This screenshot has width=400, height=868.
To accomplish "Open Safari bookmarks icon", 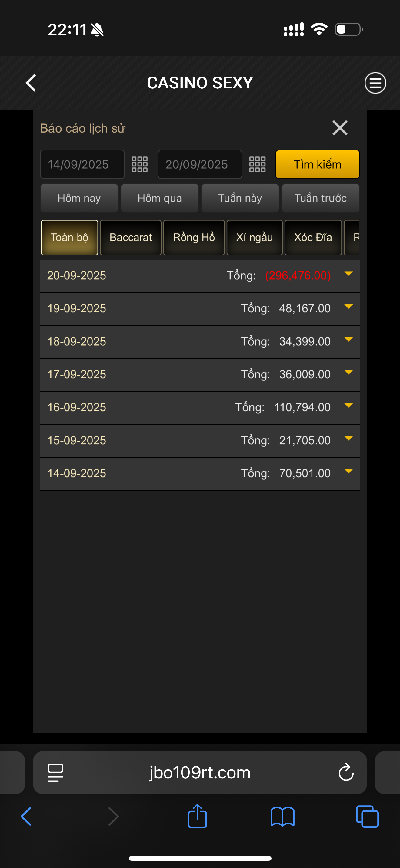I will point(282,816).
